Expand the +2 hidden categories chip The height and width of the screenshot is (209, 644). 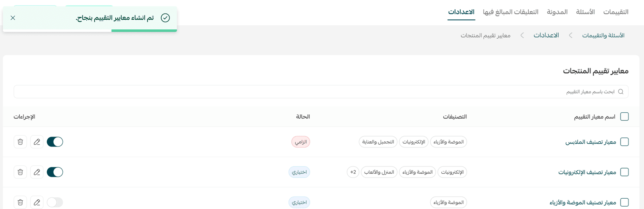coord(353,172)
